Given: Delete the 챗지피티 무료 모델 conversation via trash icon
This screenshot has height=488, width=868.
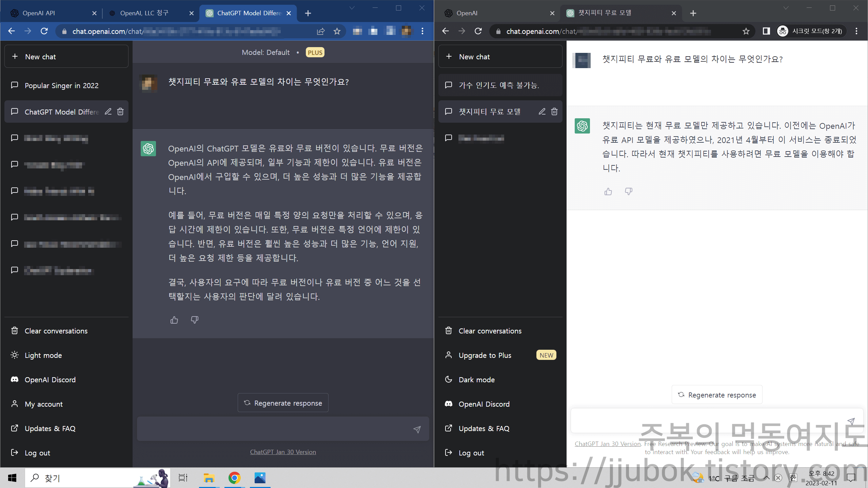Looking at the screenshot, I should pyautogui.click(x=554, y=111).
